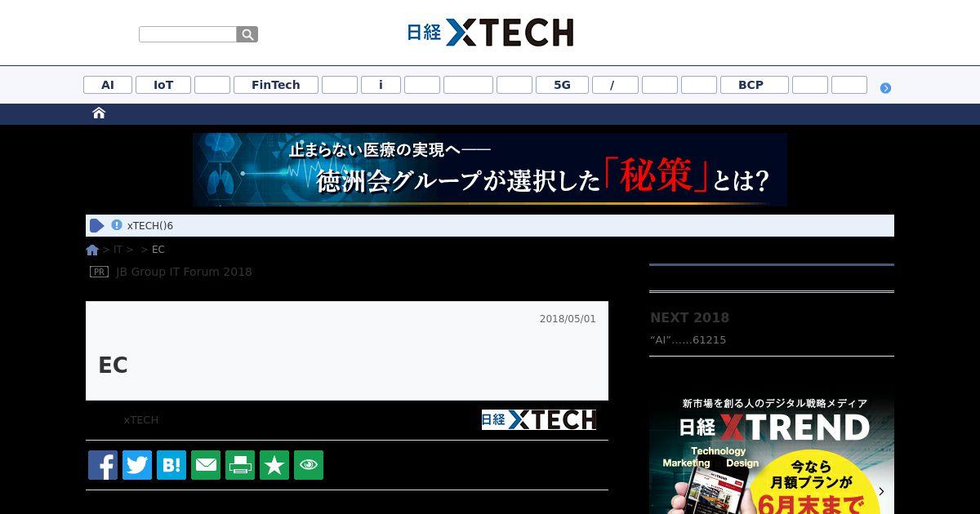This screenshot has height=514, width=980.
Task: Open the Nikkei xTREND ad banner
Action: click(x=772, y=454)
